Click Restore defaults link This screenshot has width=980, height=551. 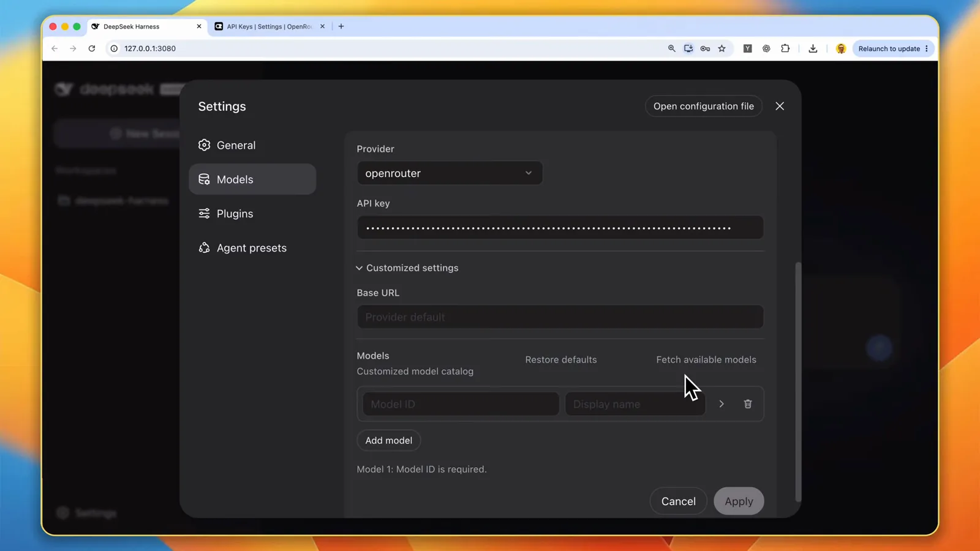click(560, 359)
